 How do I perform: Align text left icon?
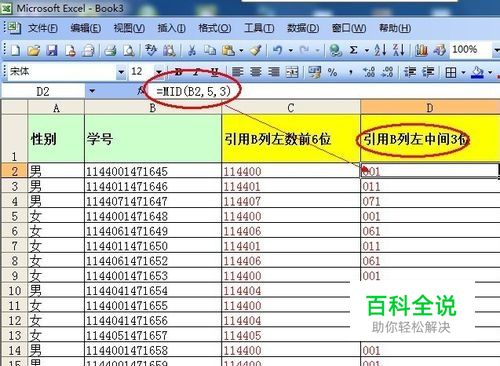[237, 72]
